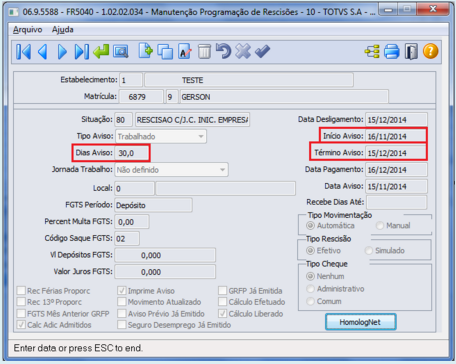Click the copy record icon
This screenshot has width=456, height=364.
tap(165, 52)
